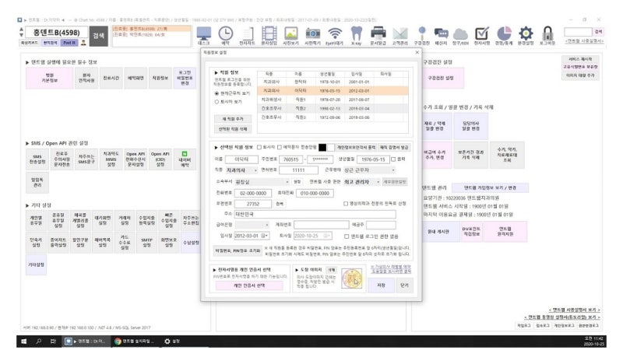Select staff row 직원1
The height and width of the screenshot is (364, 623).
coord(333,100)
